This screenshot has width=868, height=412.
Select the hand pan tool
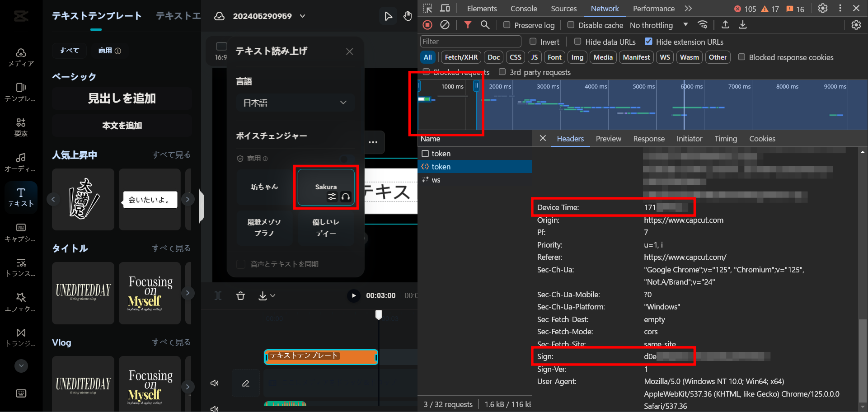coord(408,16)
